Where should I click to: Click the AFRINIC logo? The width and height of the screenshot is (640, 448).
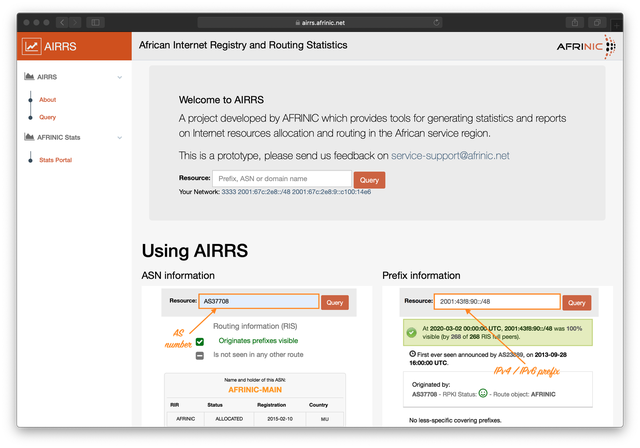(586, 46)
